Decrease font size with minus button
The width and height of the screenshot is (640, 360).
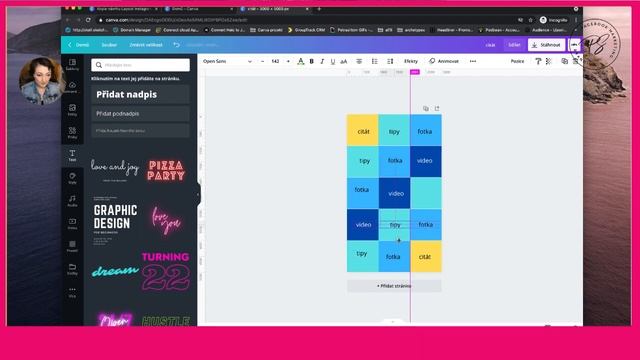point(262,61)
